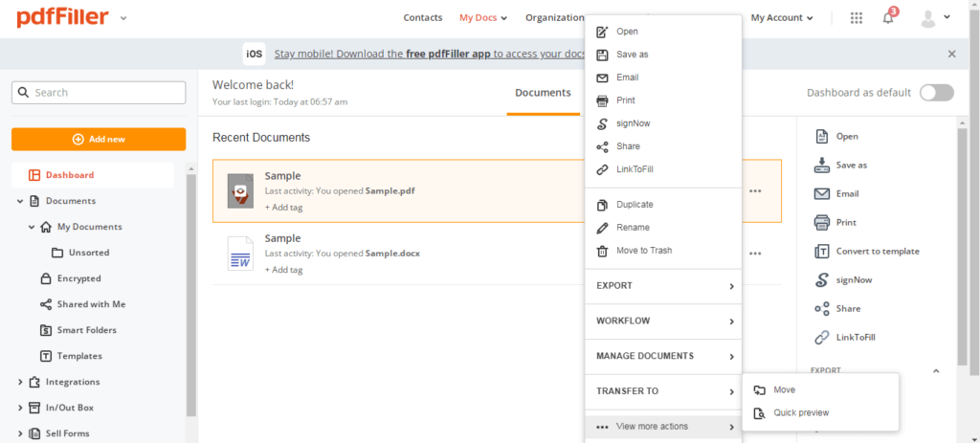Viewport: 980px width, 443px height.
Task: Toggle Dashboard as default switch
Action: coord(936,93)
